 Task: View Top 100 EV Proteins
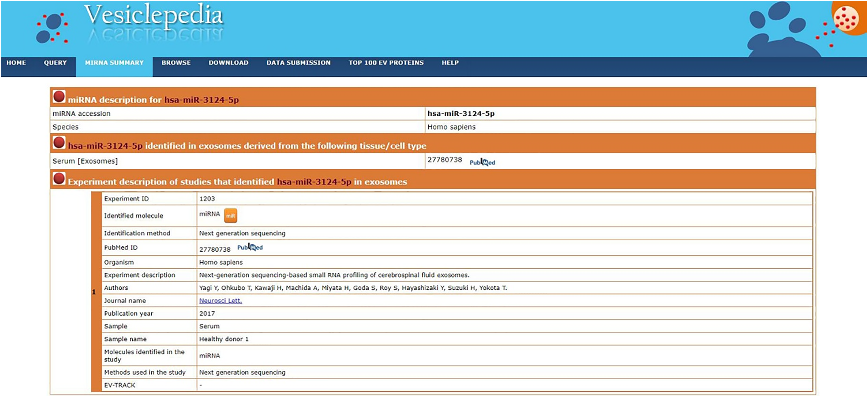pyautogui.click(x=386, y=62)
